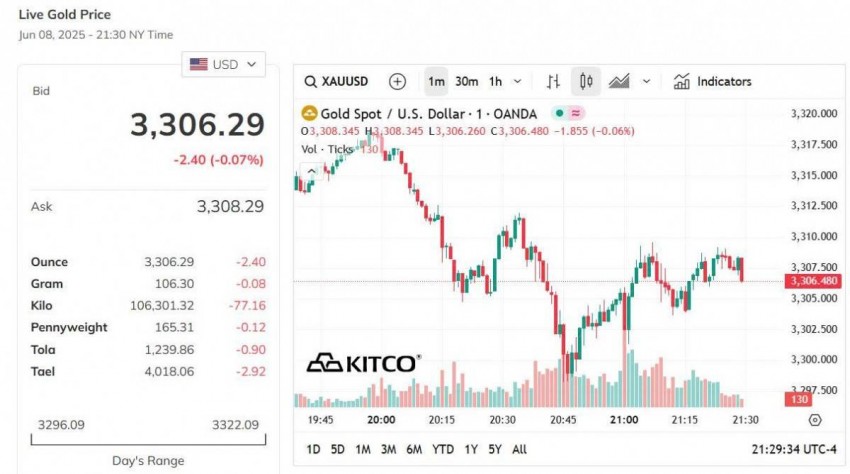Select the 1h interval
The width and height of the screenshot is (850, 474).
[x=495, y=82]
